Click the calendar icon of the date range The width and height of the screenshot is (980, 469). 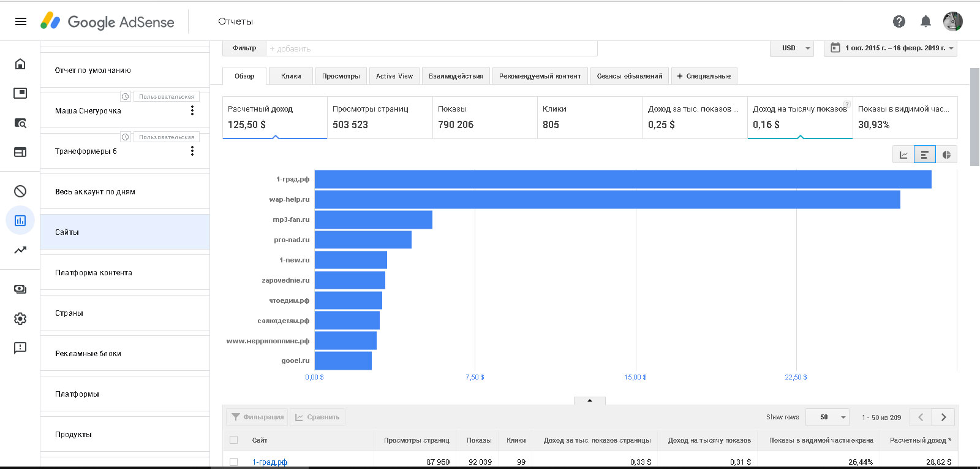coord(835,48)
